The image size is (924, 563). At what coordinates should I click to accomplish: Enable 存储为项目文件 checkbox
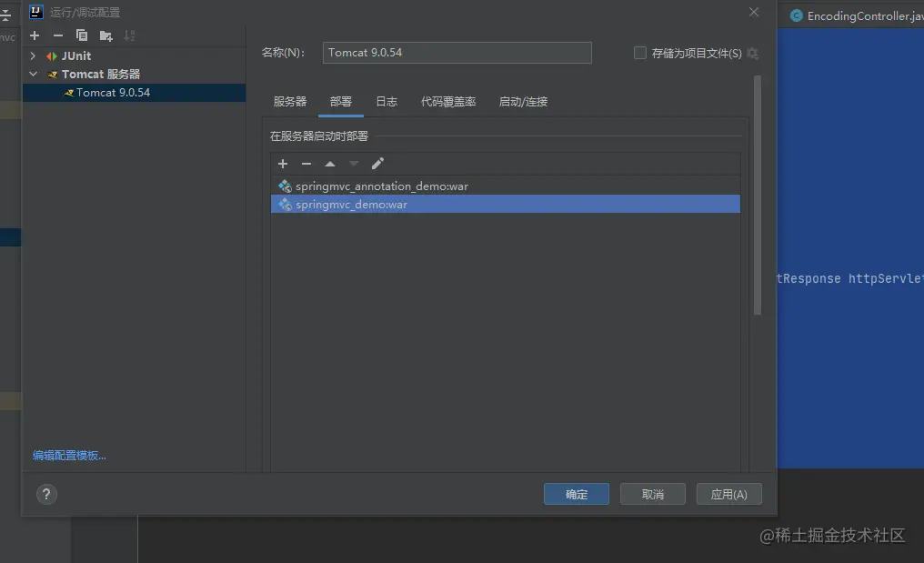coord(640,53)
